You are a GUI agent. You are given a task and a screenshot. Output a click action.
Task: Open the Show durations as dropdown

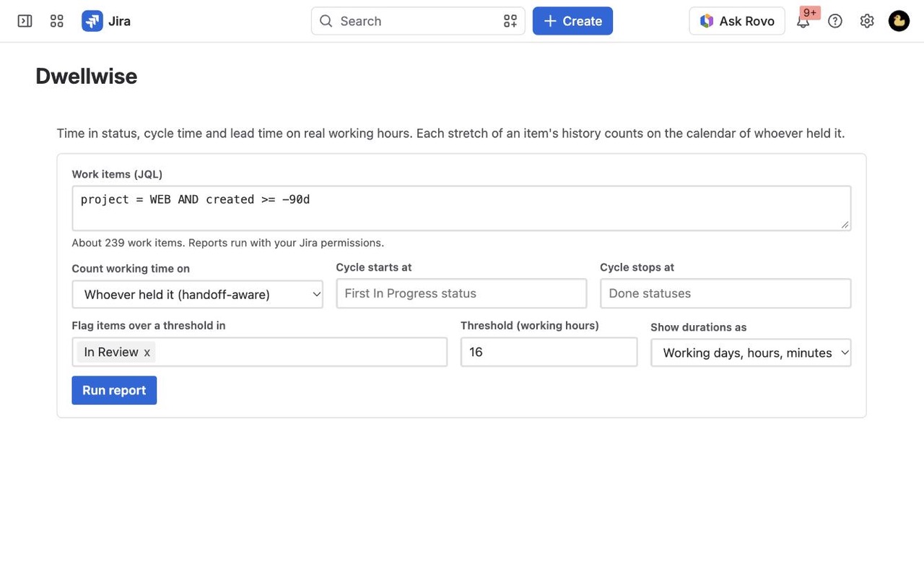tap(751, 353)
